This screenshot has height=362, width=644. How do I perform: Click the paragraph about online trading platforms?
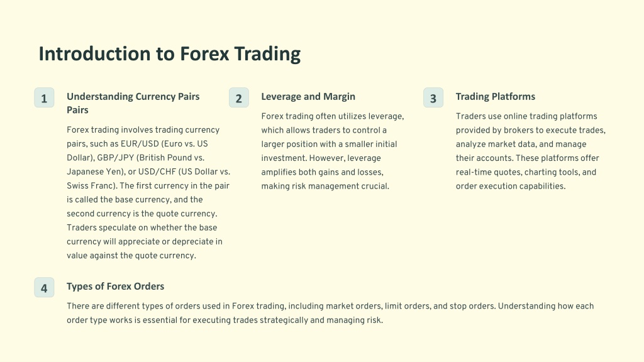point(531,151)
